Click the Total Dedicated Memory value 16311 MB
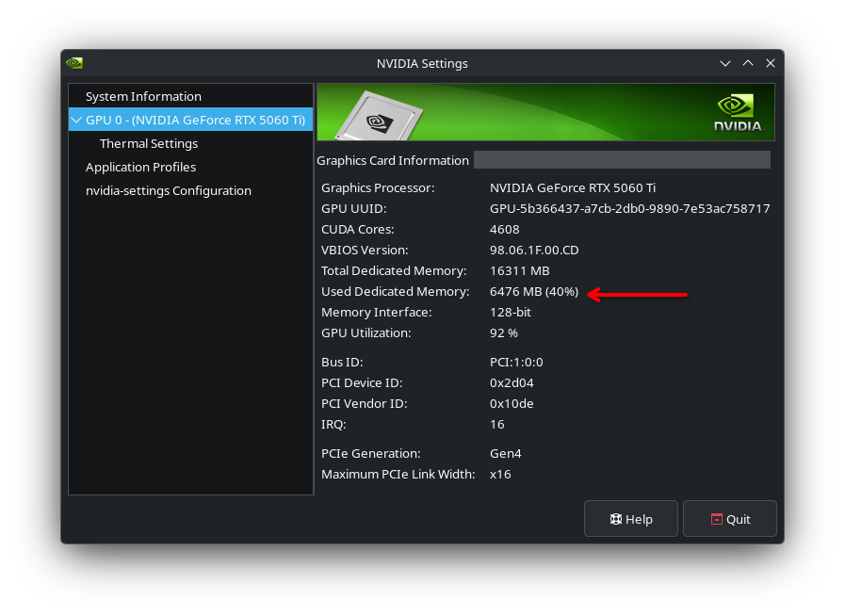 [519, 271]
